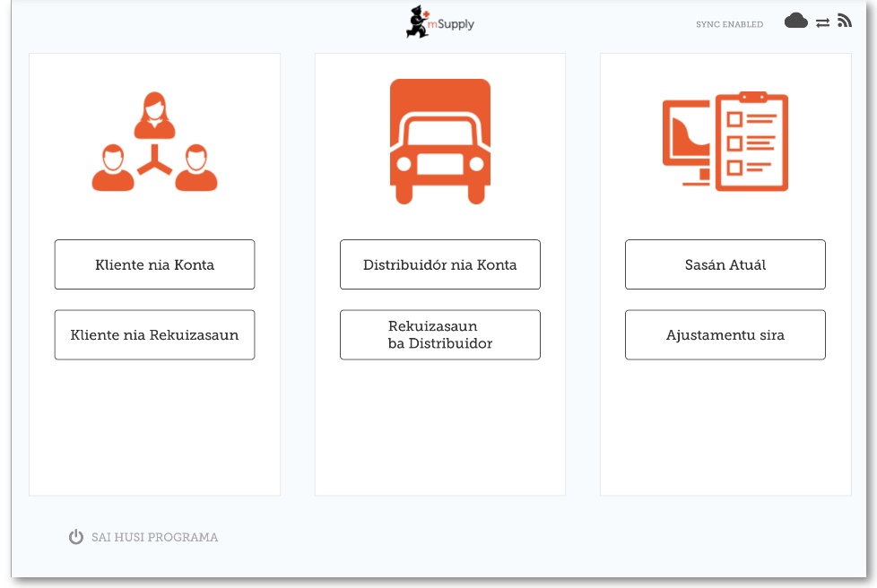Click the bottom-right male figure in customers icon
877x588 pixels.
point(195,168)
